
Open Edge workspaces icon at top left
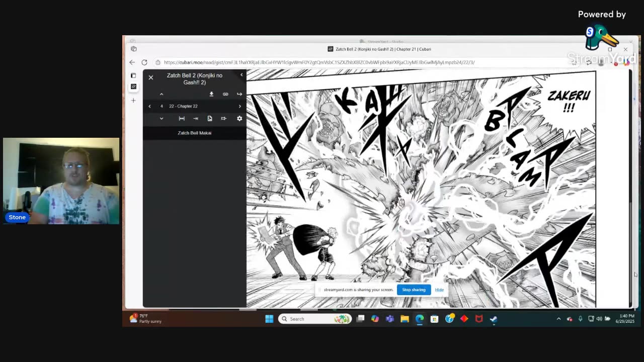[x=133, y=49]
